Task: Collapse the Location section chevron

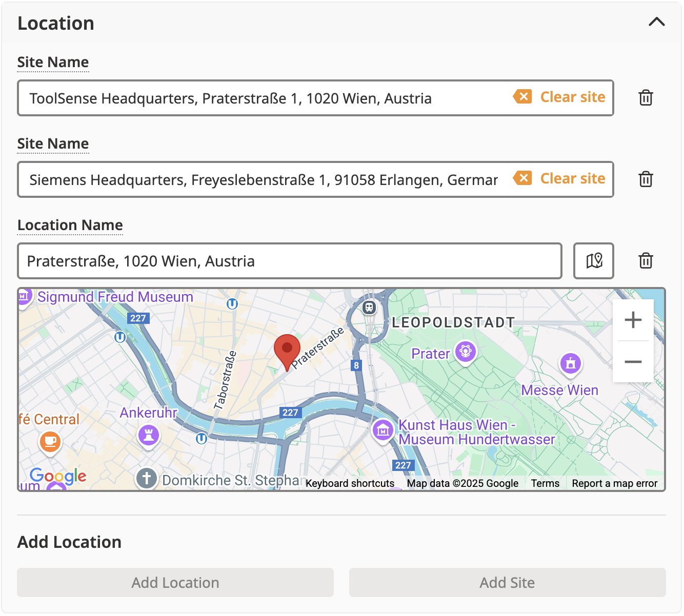Action: (x=657, y=22)
